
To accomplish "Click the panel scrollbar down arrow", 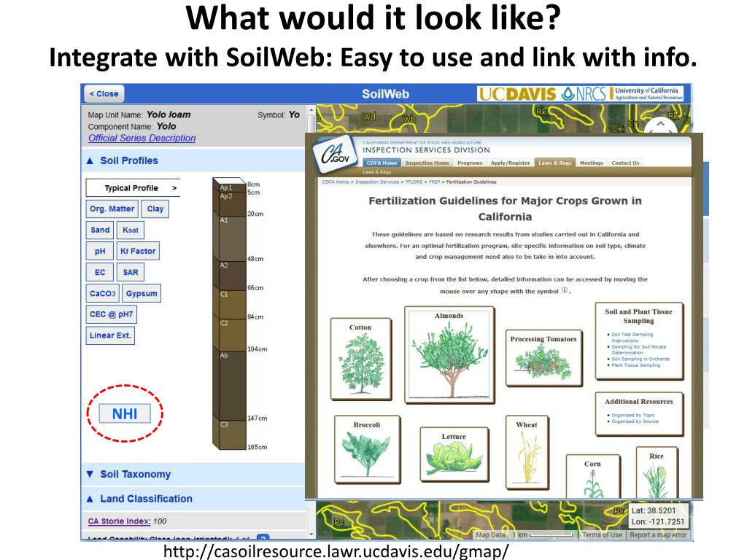I will tap(311, 534).
